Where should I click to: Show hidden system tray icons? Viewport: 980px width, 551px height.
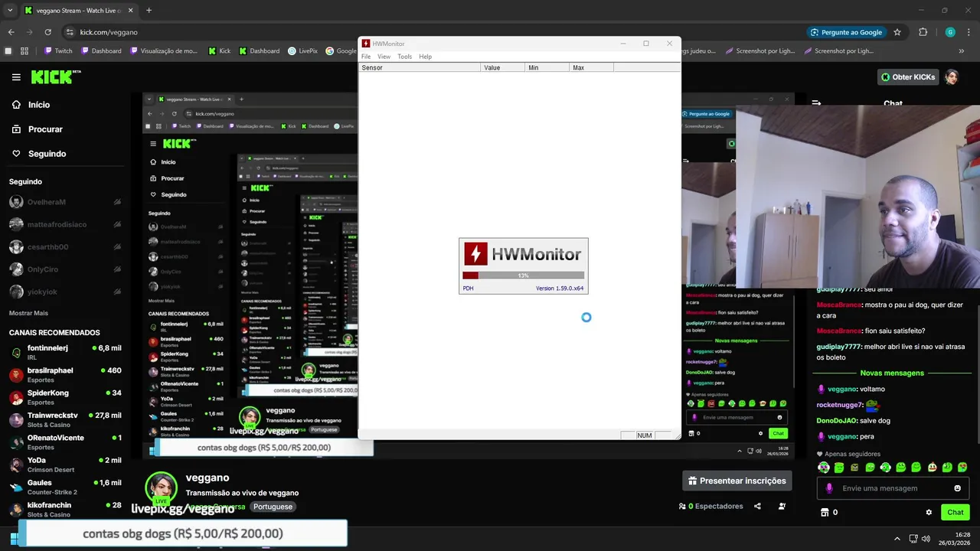[897, 539]
